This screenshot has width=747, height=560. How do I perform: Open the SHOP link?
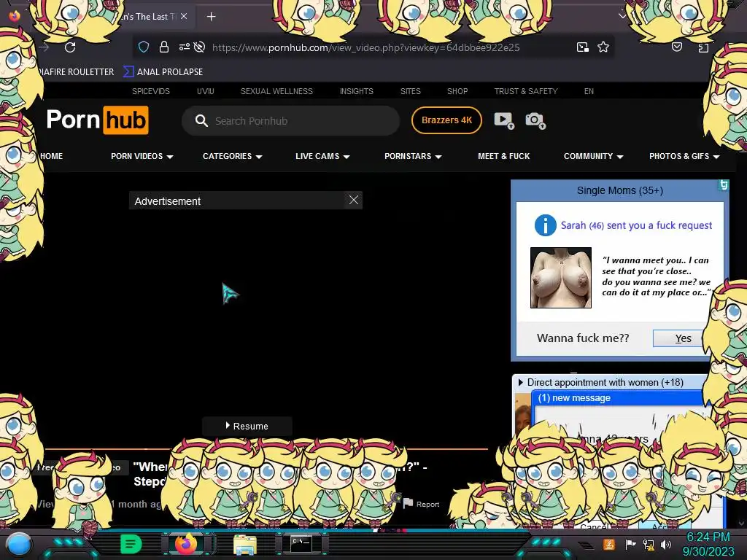pos(457,91)
